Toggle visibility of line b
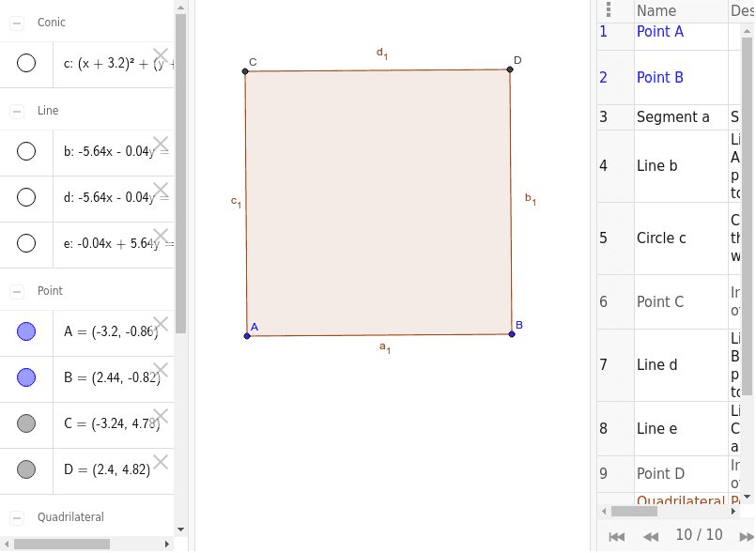 26,151
